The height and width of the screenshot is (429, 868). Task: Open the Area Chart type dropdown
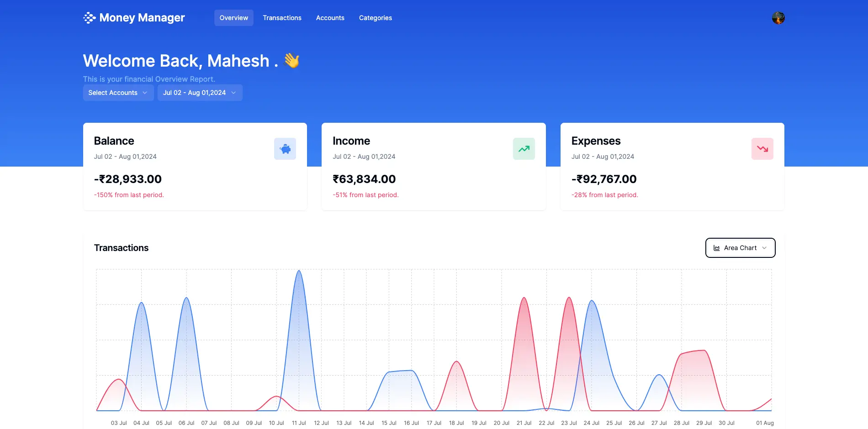click(x=740, y=248)
